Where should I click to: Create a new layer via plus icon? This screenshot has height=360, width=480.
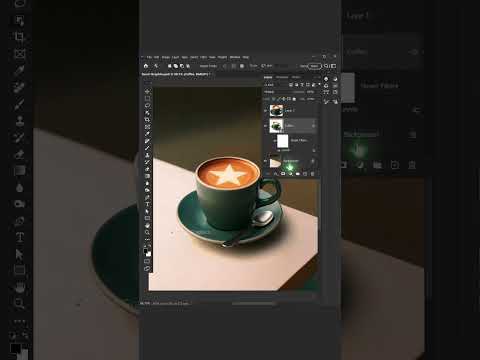[305, 174]
